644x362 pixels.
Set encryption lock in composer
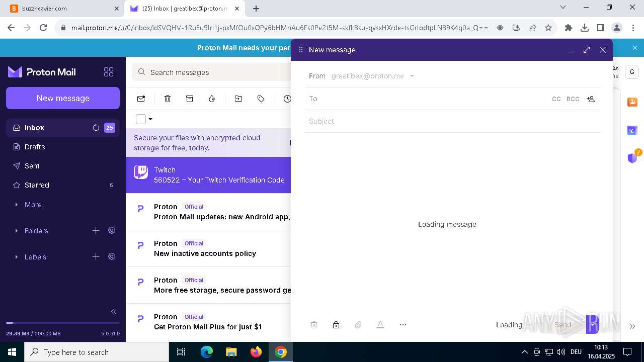click(x=336, y=325)
